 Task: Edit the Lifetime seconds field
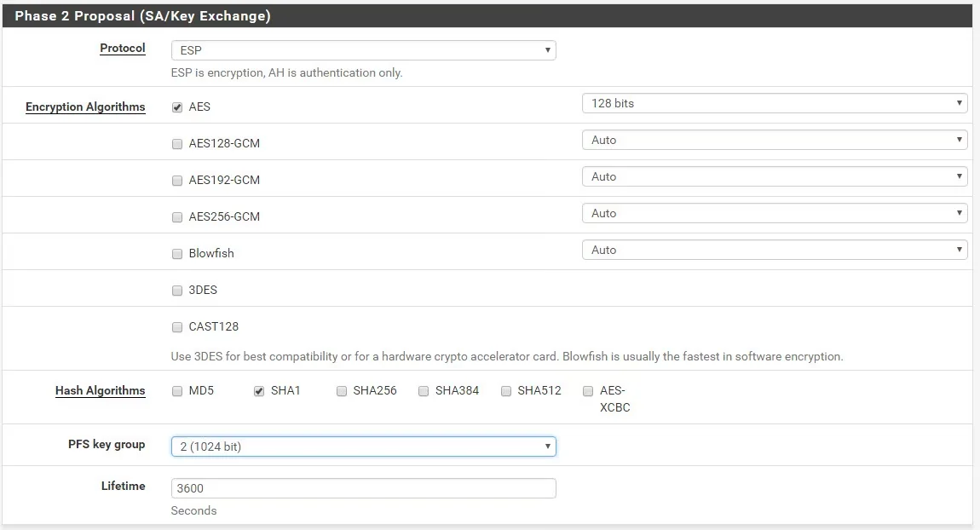pyautogui.click(x=362, y=487)
